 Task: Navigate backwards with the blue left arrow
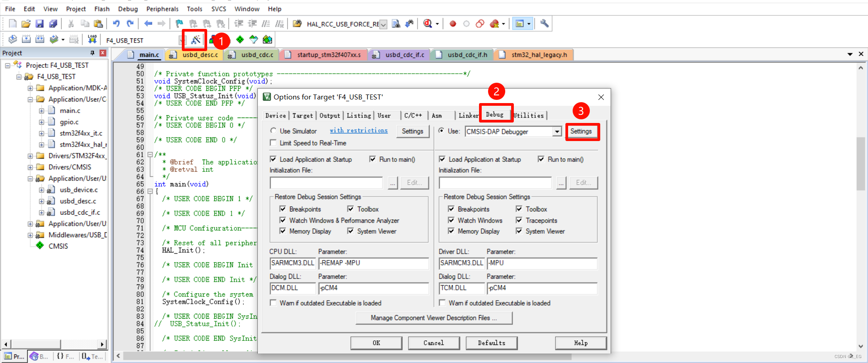coord(148,24)
